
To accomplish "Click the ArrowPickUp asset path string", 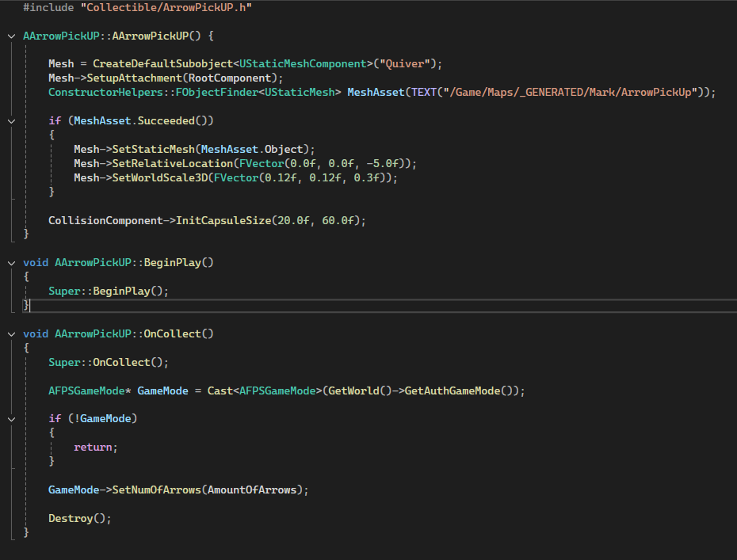I will coord(571,92).
